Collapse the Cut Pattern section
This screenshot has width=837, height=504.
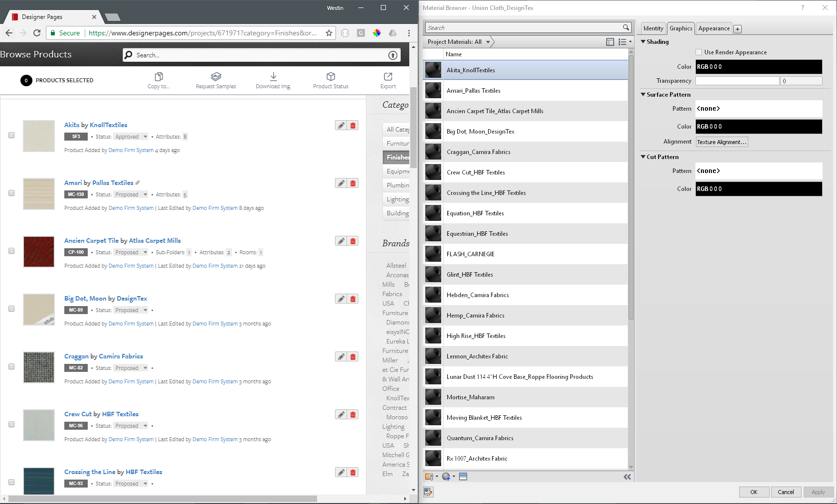click(x=643, y=157)
